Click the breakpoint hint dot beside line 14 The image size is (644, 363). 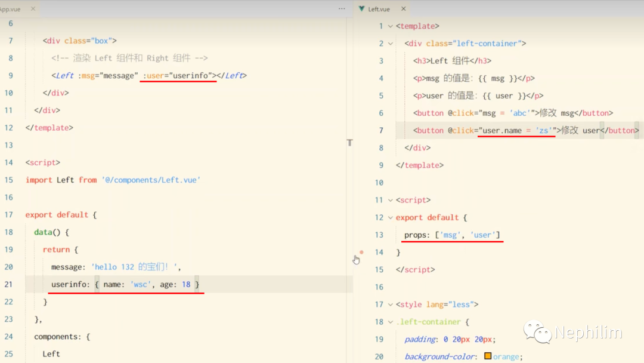pos(361,252)
